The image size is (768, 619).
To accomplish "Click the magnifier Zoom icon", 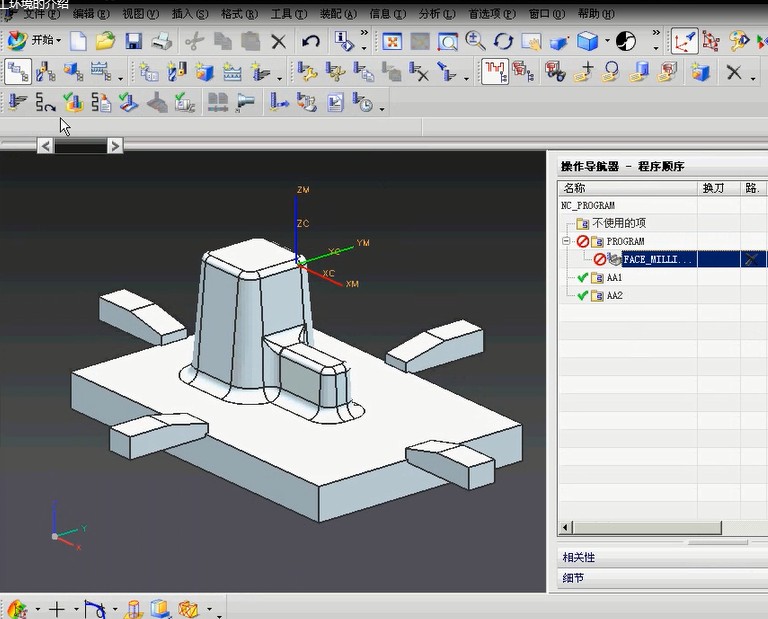I will point(475,41).
